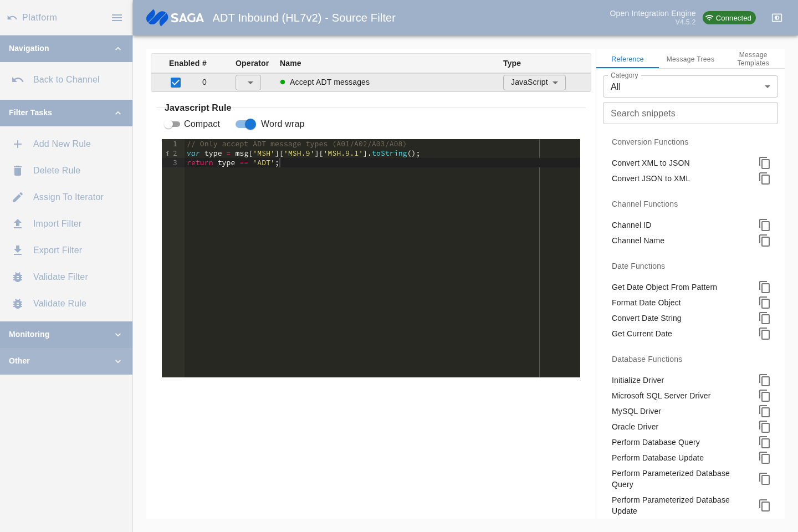Image resolution: width=798 pixels, height=532 pixels.
Task: Copy the Microsoft SQL Server Driver snippet
Action: 765,396
